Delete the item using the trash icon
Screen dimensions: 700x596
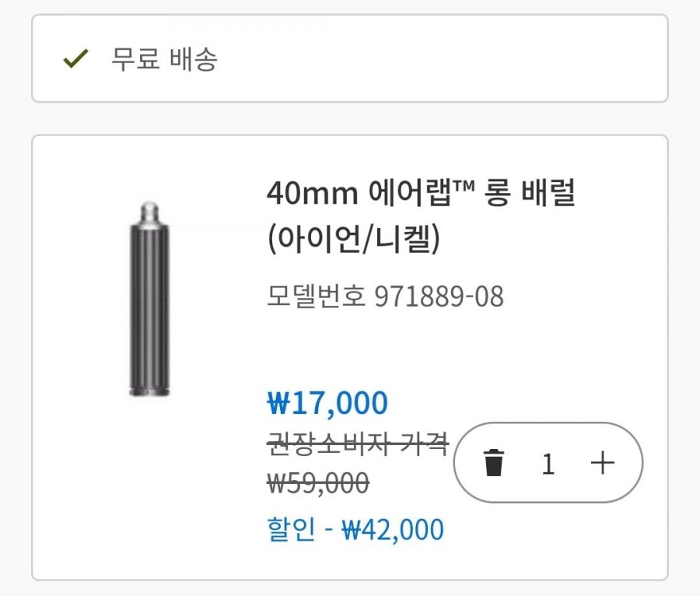494,464
